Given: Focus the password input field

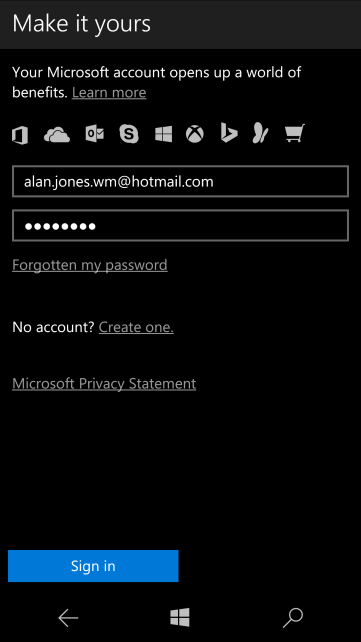Looking at the screenshot, I should coord(180,226).
